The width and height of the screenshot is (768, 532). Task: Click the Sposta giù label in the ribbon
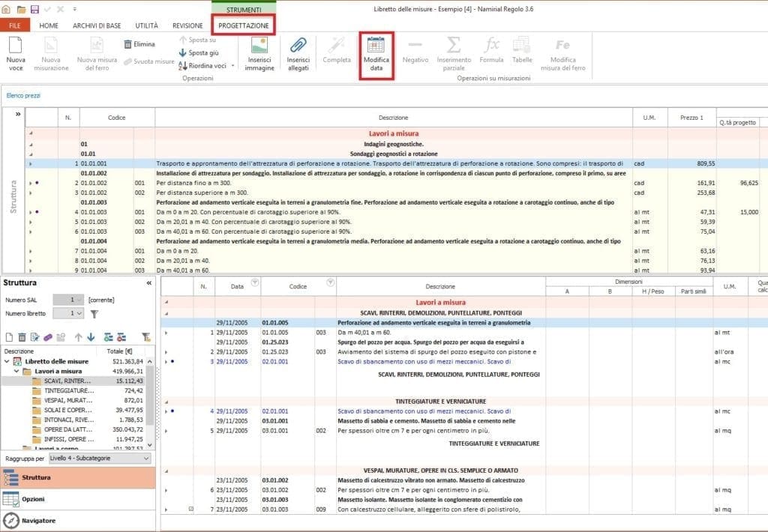(x=204, y=52)
